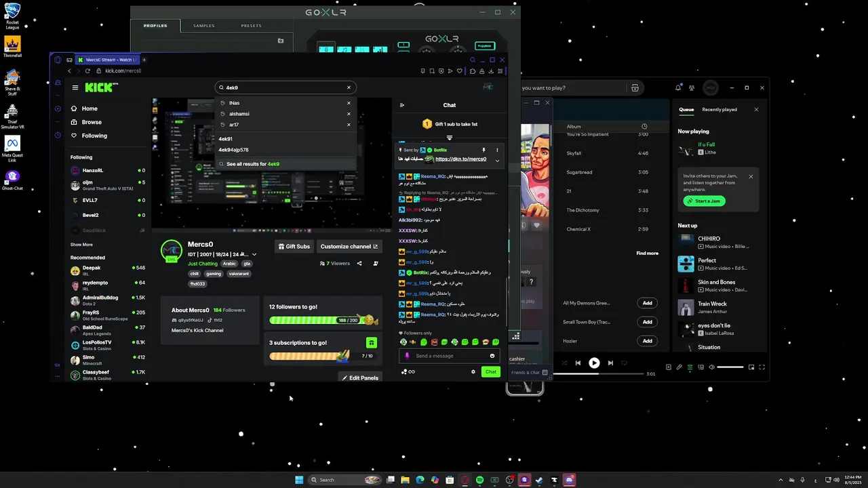Open the Just Chatting category
The width and height of the screenshot is (868, 488).
[x=202, y=264]
